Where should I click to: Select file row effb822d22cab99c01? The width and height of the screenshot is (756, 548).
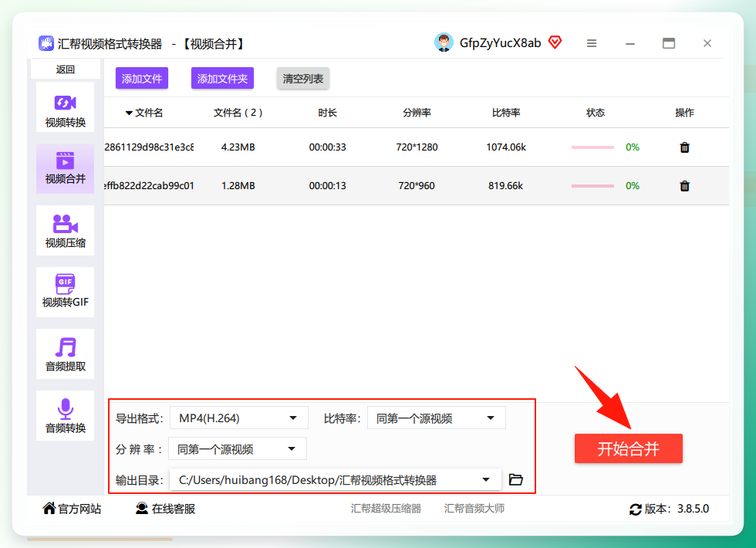pos(416,186)
